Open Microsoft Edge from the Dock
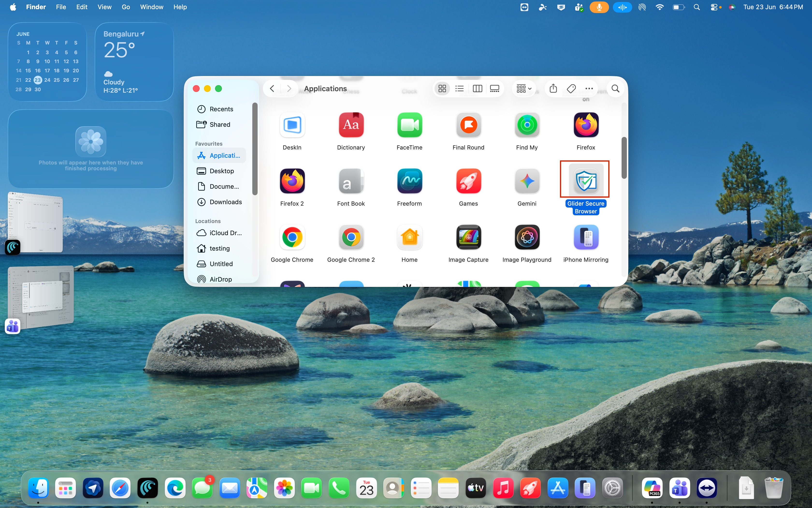The width and height of the screenshot is (812, 508). 175,488
